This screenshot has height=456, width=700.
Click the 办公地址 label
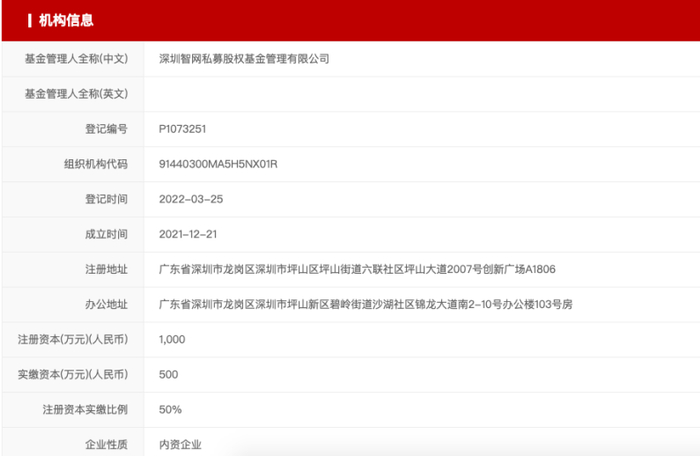(106, 304)
